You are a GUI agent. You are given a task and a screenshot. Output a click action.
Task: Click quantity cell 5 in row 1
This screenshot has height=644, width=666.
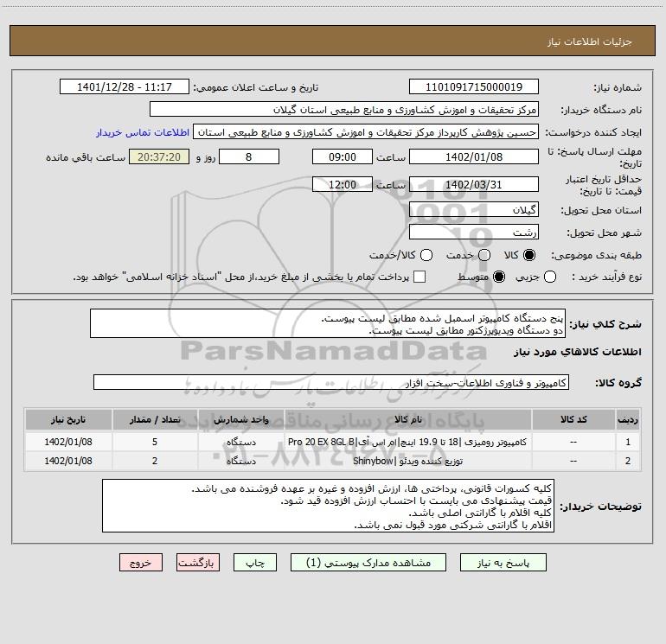(x=155, y=442)
